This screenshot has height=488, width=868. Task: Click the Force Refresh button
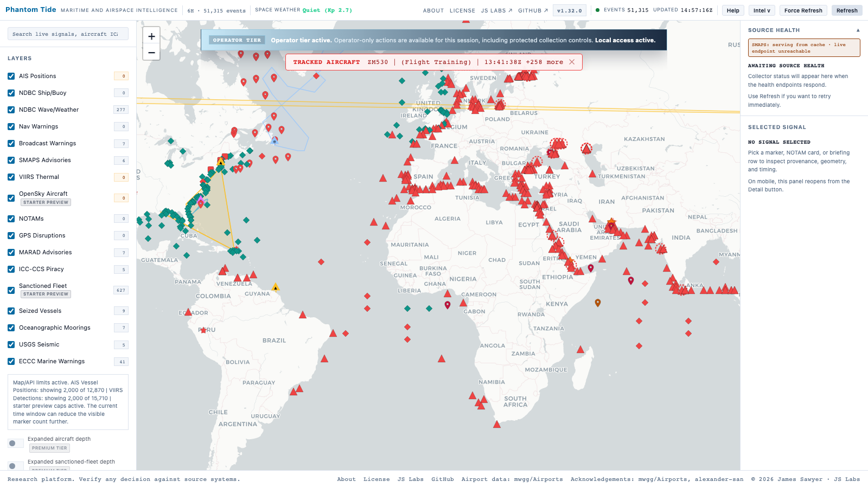tap(803, 10)
